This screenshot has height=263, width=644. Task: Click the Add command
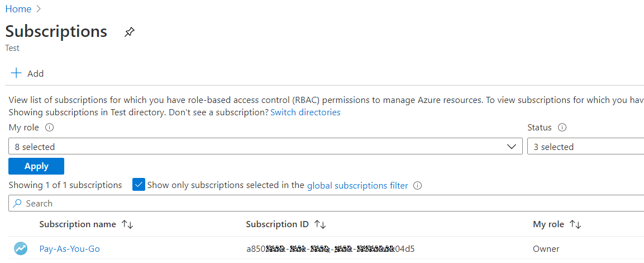pos(35,73)
